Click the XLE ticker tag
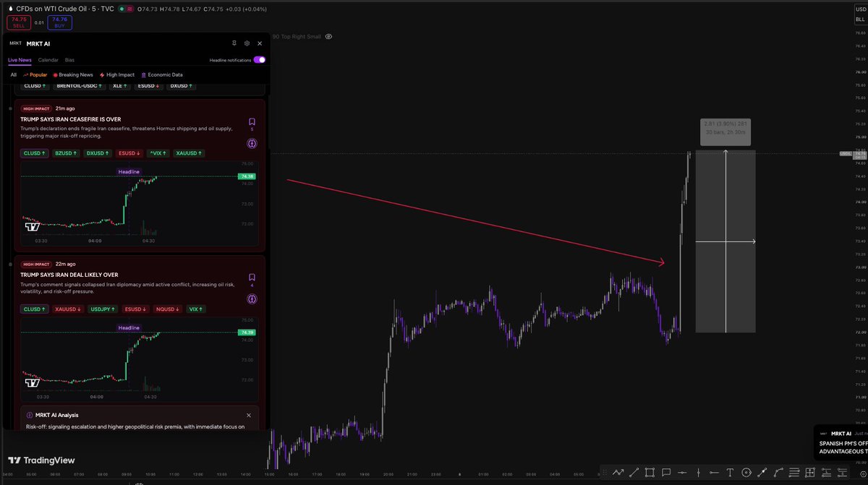 pyautogui.click(x=121, y=86)
